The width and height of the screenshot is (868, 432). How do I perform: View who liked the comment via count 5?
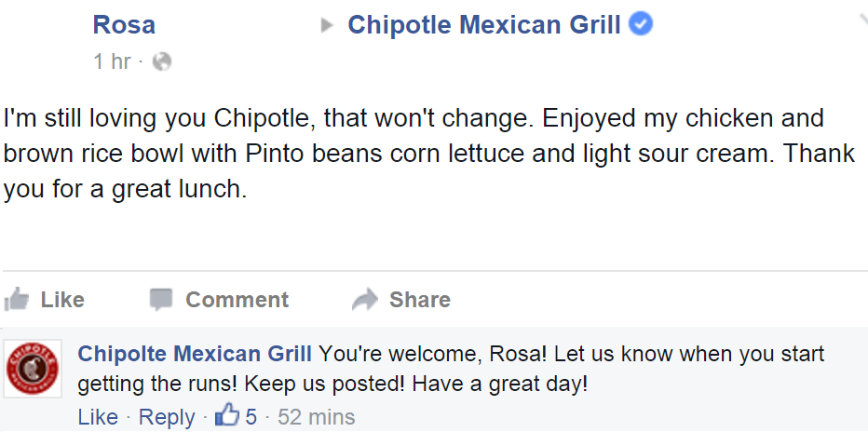(x=251, y=416)
